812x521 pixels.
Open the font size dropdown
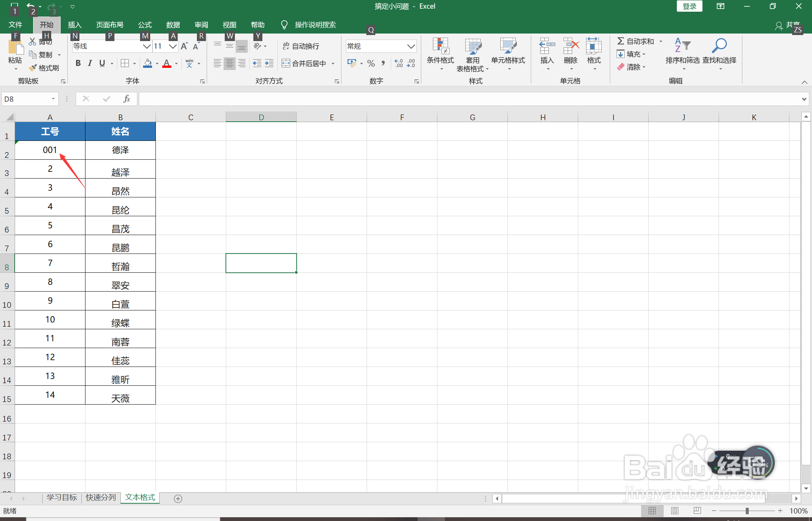click(x=173, y=46)
